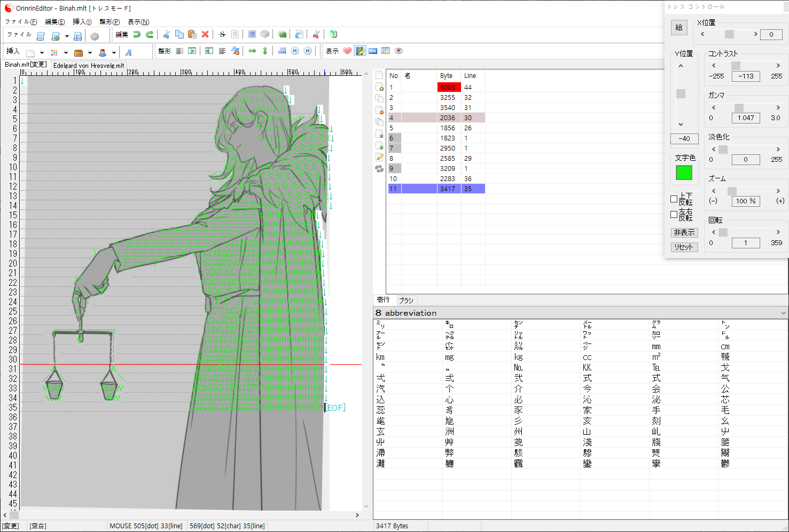Viewport: 789px width, 532px height.
Task: Click the pencil edit page icon
Action: pos(379,157)
